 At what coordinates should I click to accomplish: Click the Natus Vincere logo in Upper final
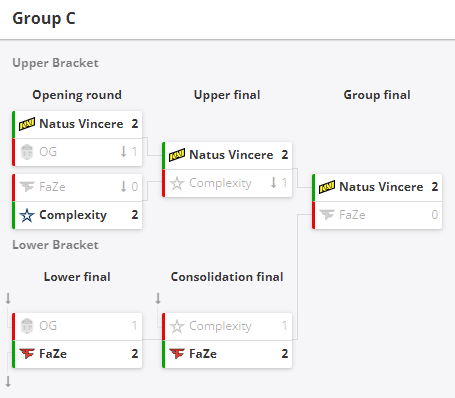pos(177,155)
